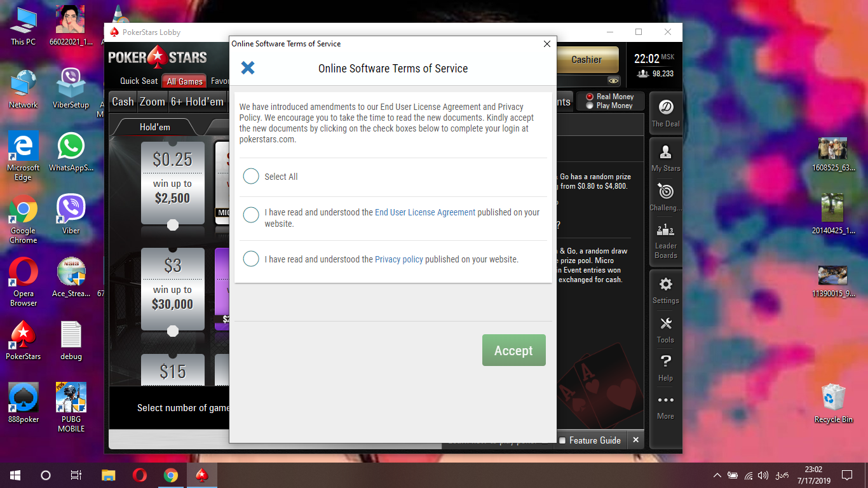Click the players online count icon
This screenshot has width=868, height=488.
click(x=643, y=74)
